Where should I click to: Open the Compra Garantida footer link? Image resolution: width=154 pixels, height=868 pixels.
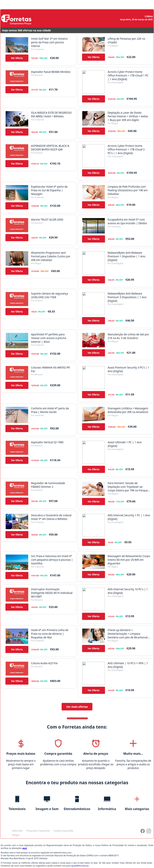point(63,831)
